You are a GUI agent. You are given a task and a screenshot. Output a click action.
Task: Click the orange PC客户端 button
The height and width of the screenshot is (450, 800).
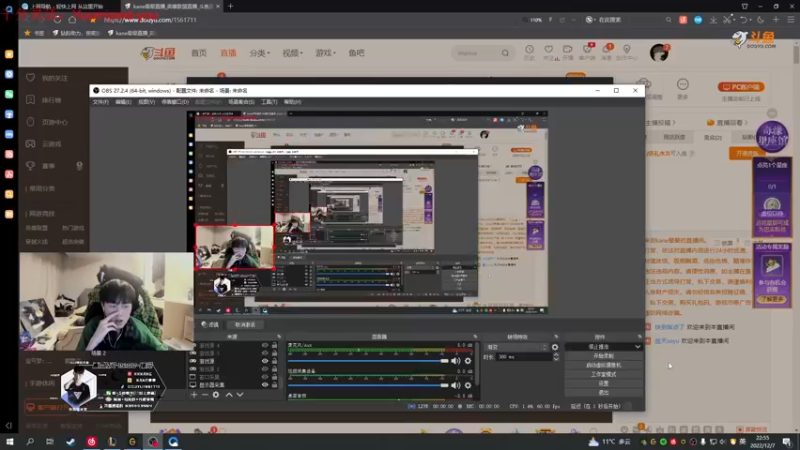[x=741, y=87]
